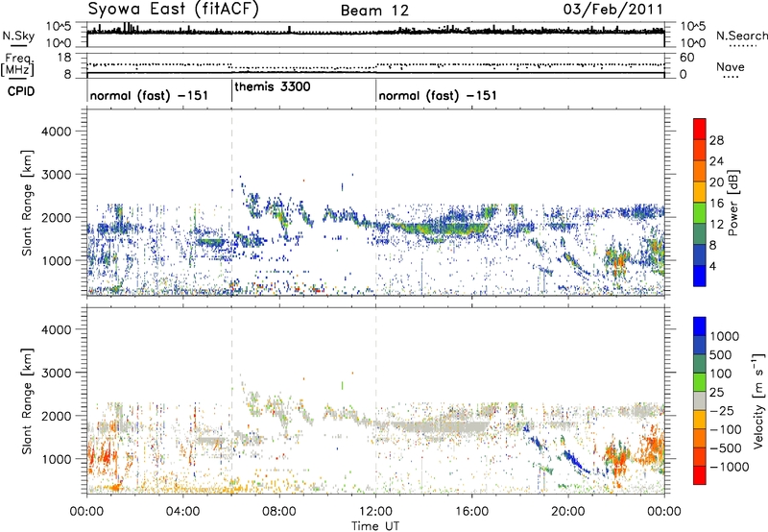The height and width of the screenshot is (532, 768).
Task: Click the '60' Nave axis tick
Action: coord(686,58)
